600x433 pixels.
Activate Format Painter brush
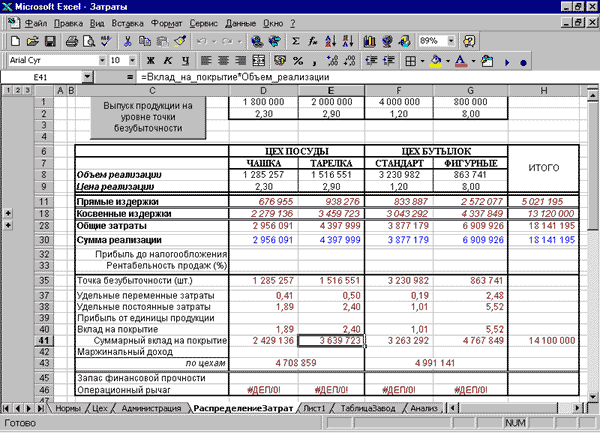(x=180, y=41)
